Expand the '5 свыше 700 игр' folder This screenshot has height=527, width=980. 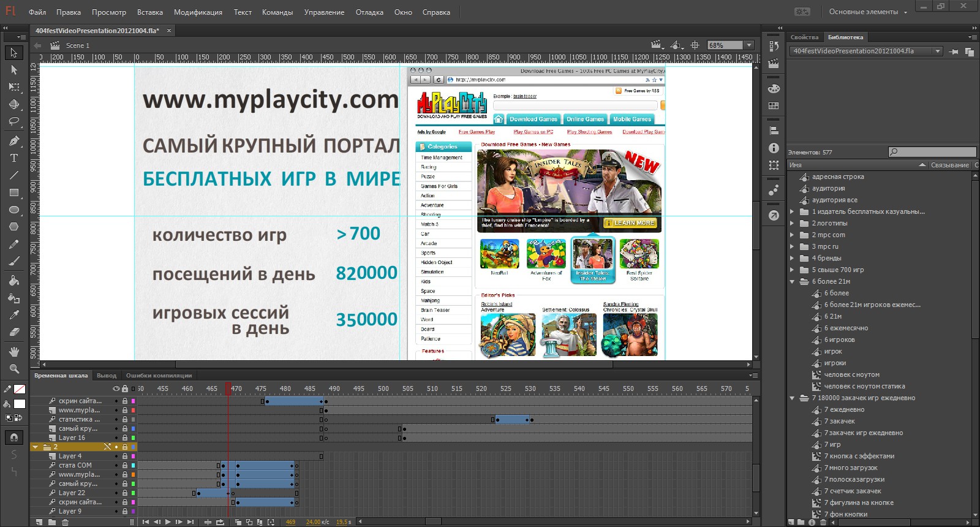pyautogui.click(x=792, y=270)
